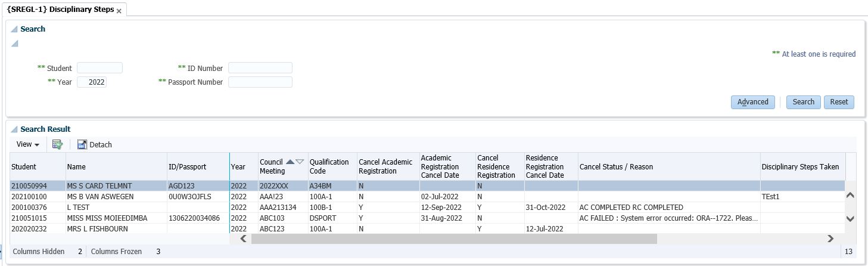868x266 pixels.
Task: Click the Passport Number field
Action: pos(260,82)
